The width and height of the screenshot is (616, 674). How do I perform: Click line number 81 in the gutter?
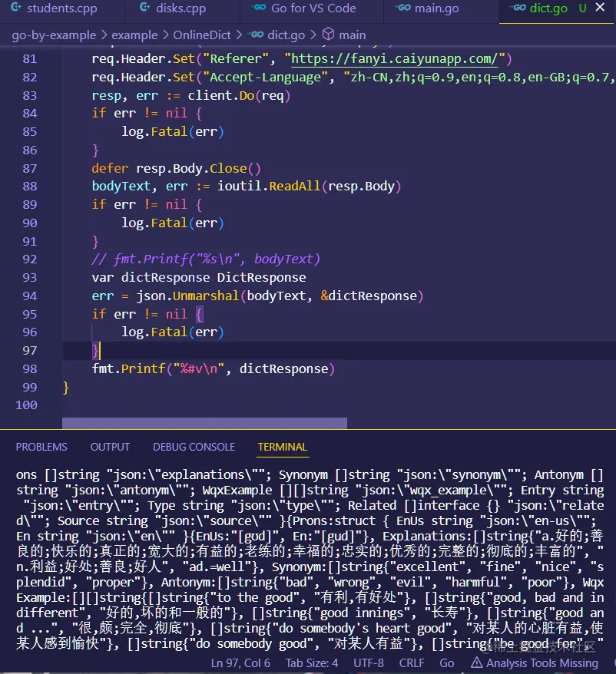pyautogui.click(x=30, y=59)
